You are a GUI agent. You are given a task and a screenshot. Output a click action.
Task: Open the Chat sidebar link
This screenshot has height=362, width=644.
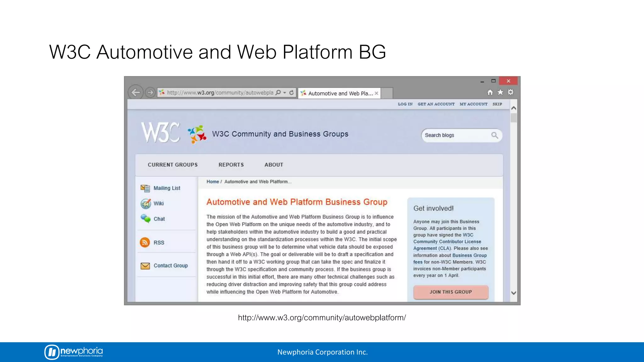(x=159, y=219)
